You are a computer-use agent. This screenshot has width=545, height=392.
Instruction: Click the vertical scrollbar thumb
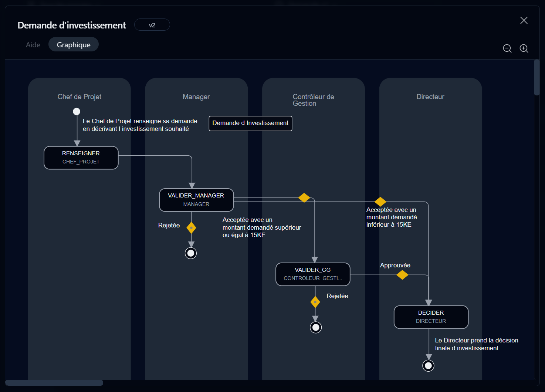[x=536, y=78]
